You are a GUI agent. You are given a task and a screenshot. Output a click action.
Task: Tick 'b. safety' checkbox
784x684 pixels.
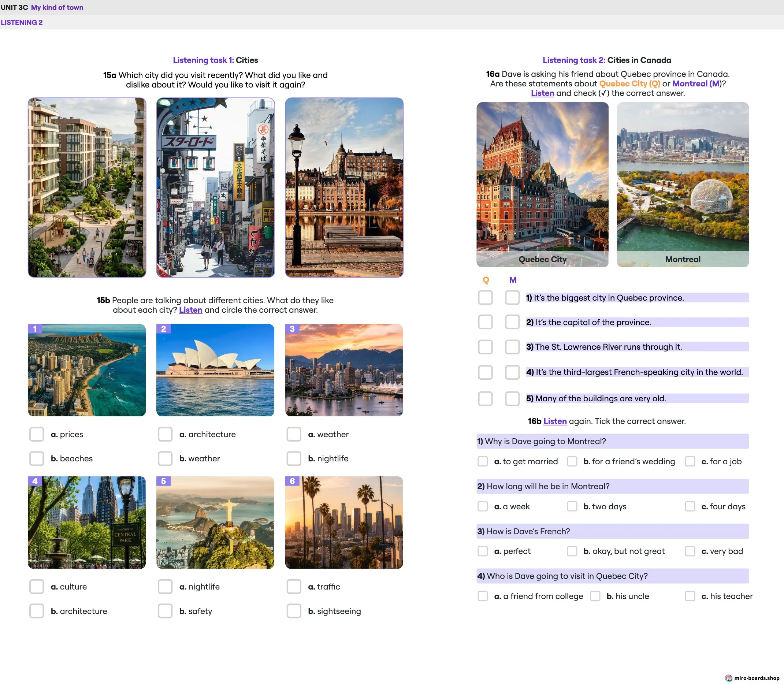point(165,611)
